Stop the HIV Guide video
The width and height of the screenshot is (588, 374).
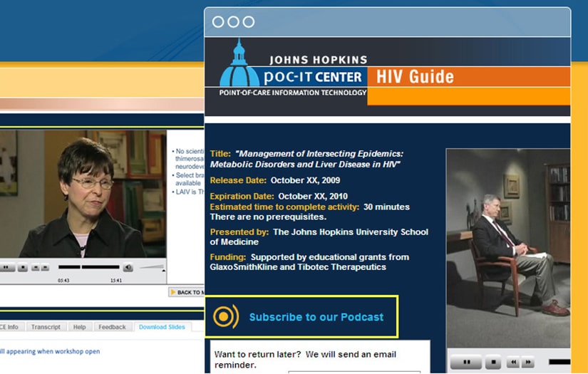pos(493,362)
